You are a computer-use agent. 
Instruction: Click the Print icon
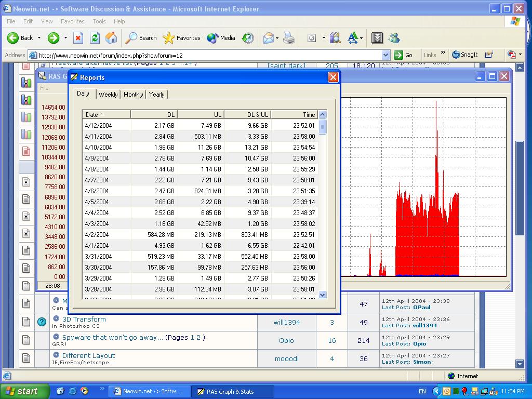pos(289,38)
